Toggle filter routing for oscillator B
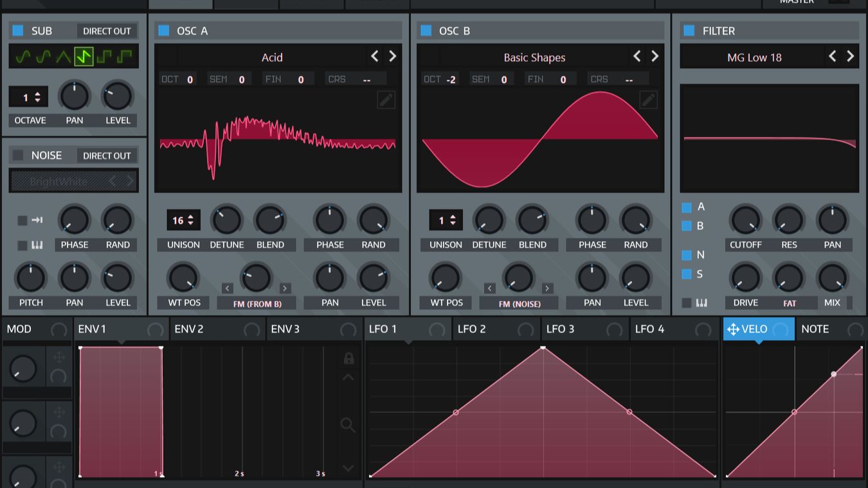 687,226
